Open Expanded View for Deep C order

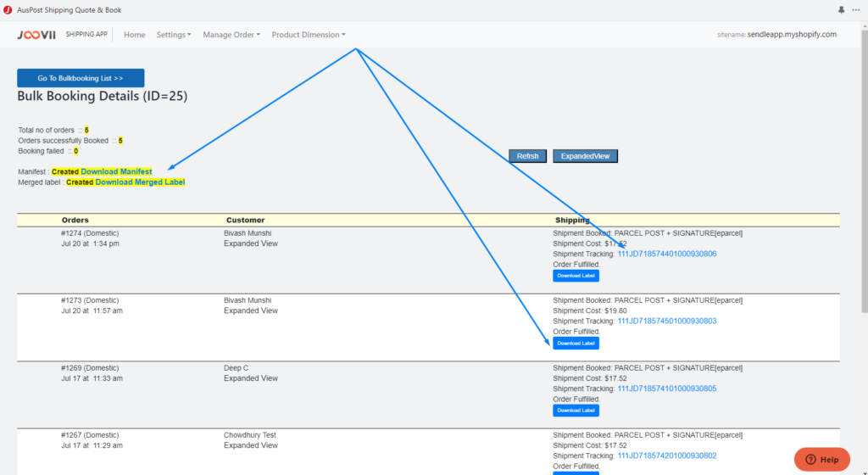click(x=251, y=378)
